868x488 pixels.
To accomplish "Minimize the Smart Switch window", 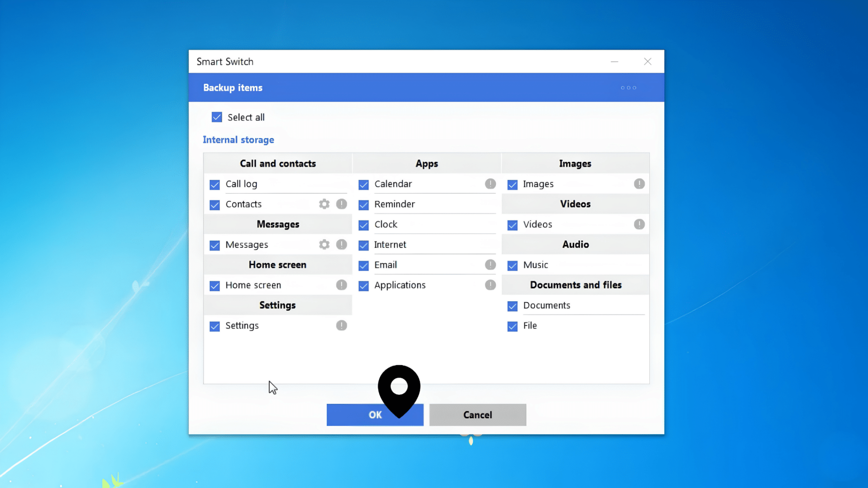I will coord(615,62).
